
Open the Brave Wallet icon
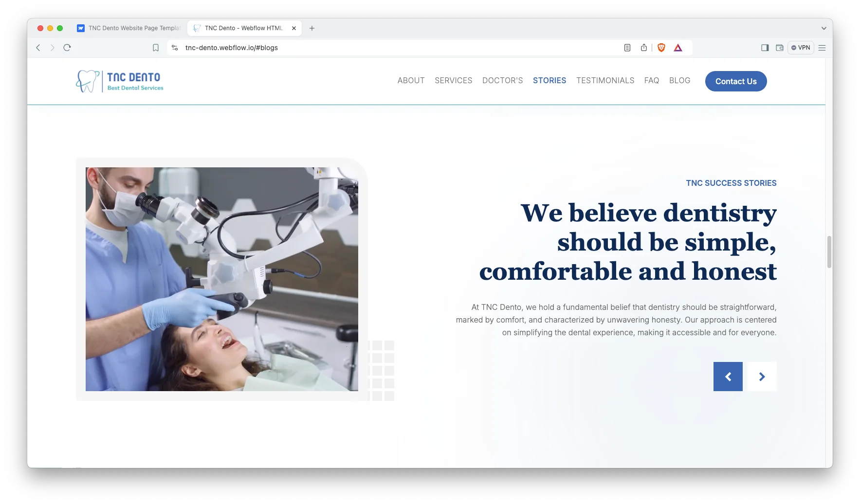[779, 48]
